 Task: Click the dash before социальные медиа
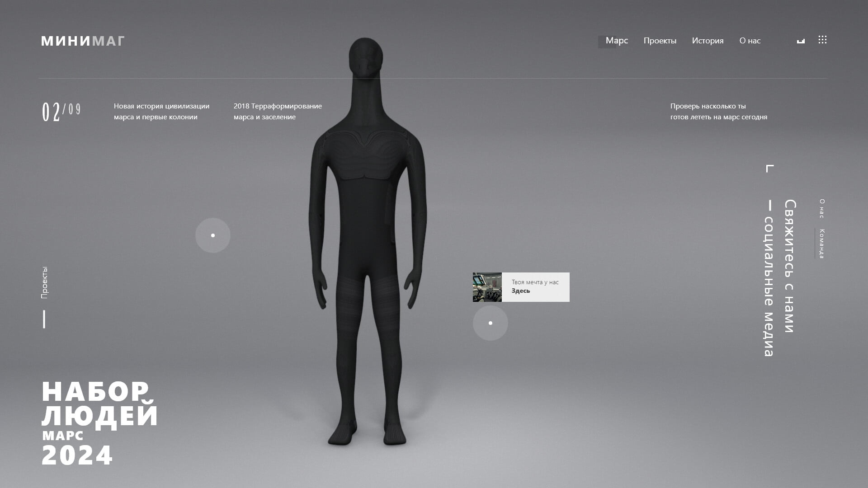point(769,206)
